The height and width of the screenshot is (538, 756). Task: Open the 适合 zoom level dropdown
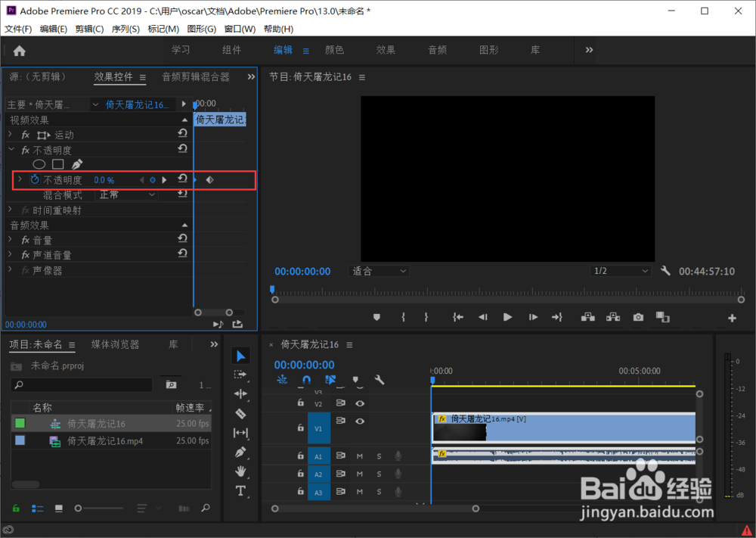click(x=379, y=271)
